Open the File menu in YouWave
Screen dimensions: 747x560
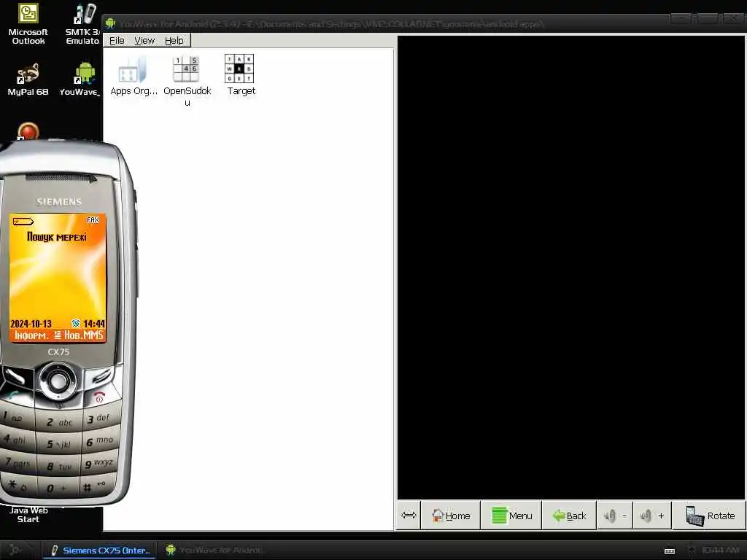[x=117, y=41]
